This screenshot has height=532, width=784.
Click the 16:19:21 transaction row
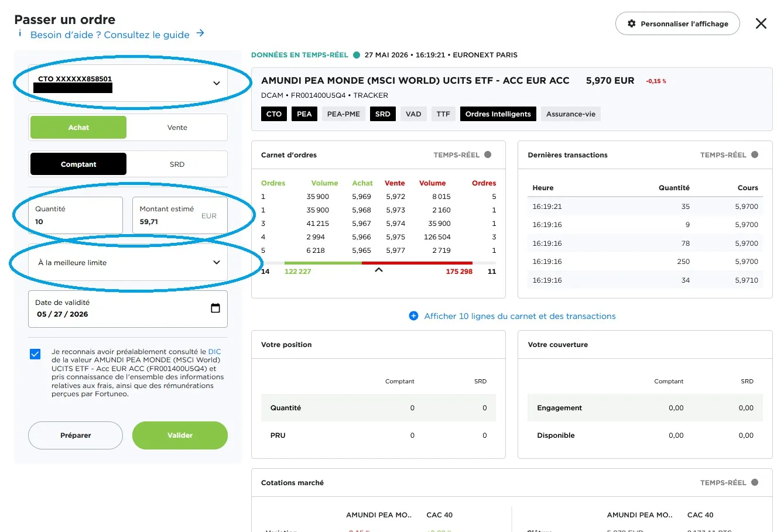point(645,207)
